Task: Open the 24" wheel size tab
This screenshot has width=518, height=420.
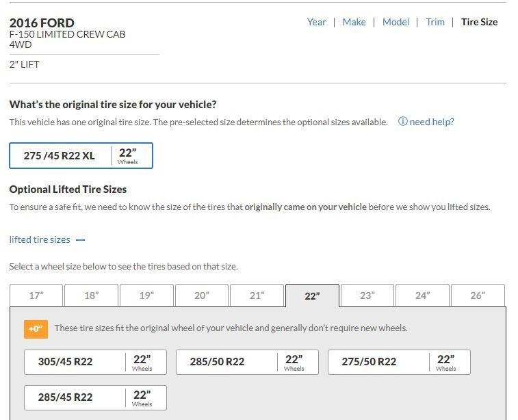Action: pyautogui.click(x=422, y=296)
